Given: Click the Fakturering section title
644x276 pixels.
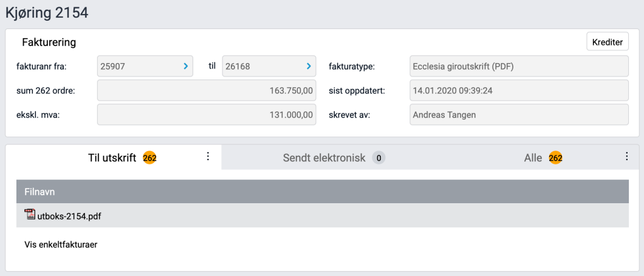Looking at the screenshot, I should 49,42.
